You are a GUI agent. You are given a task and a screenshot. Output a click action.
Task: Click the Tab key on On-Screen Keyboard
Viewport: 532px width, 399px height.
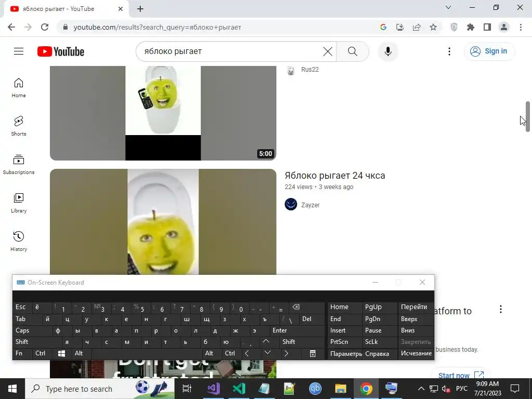27,319
